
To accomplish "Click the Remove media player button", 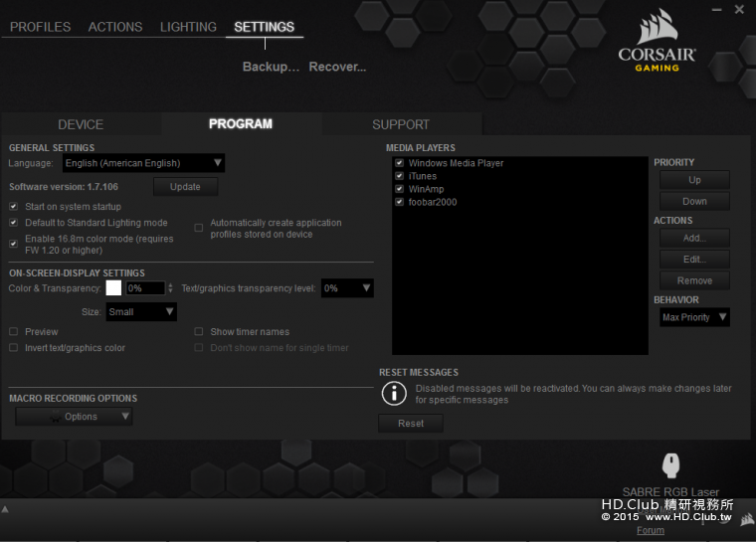I will (x=694, y=280).
